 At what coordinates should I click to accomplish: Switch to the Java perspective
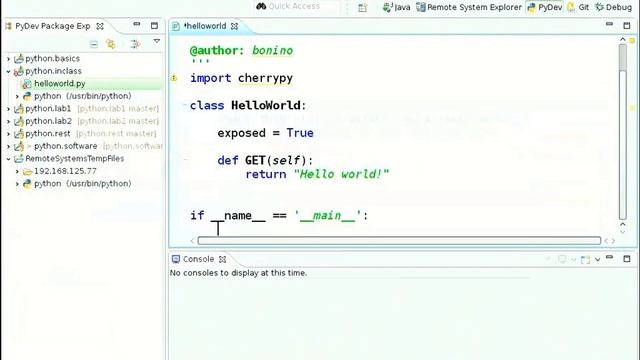396,7
